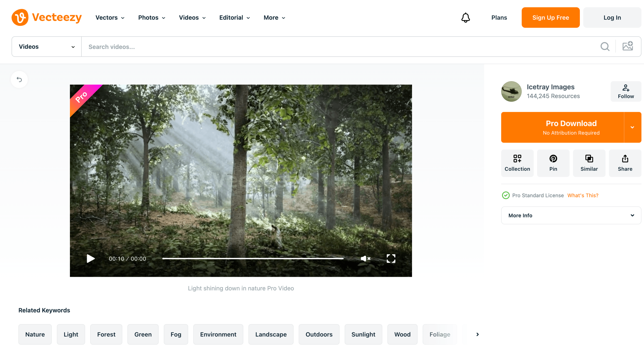Image resolution: width=644 pixels, height=347 pixels.
Task: Select the Landscape keyword
Action: [271, 334]
